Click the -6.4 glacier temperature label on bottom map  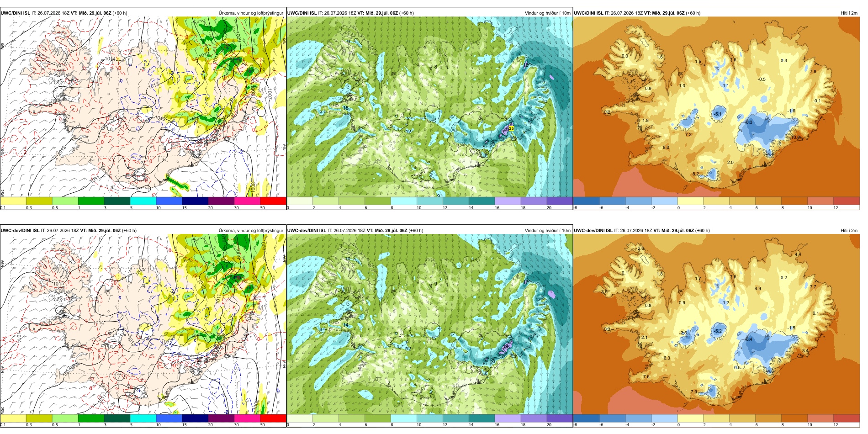[748, 339]
